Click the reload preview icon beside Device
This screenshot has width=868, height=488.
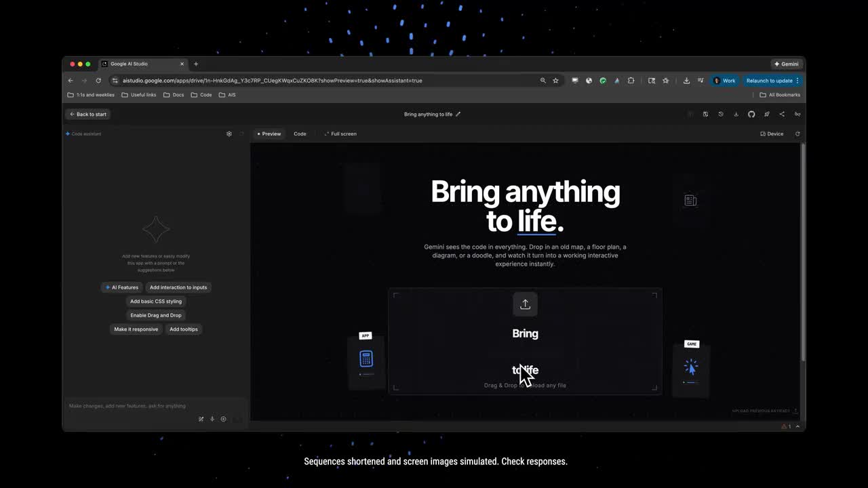tap(797, 134)
